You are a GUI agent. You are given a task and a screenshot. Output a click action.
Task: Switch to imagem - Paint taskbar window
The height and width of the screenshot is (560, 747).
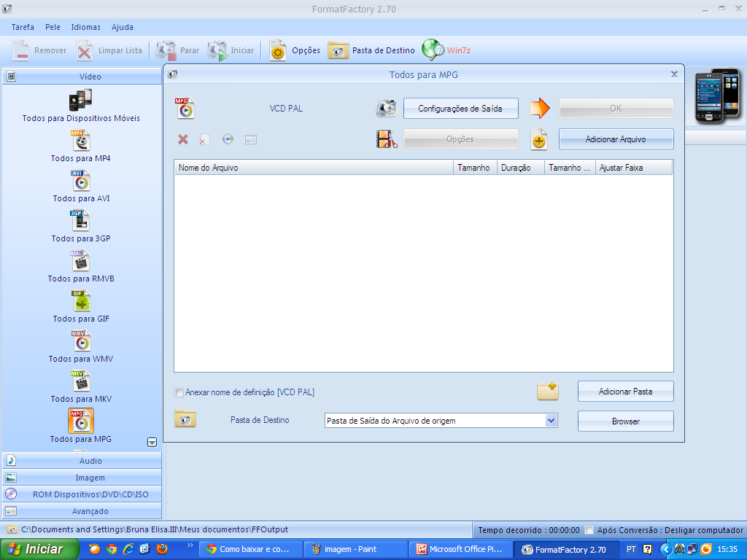pos(355,549)
